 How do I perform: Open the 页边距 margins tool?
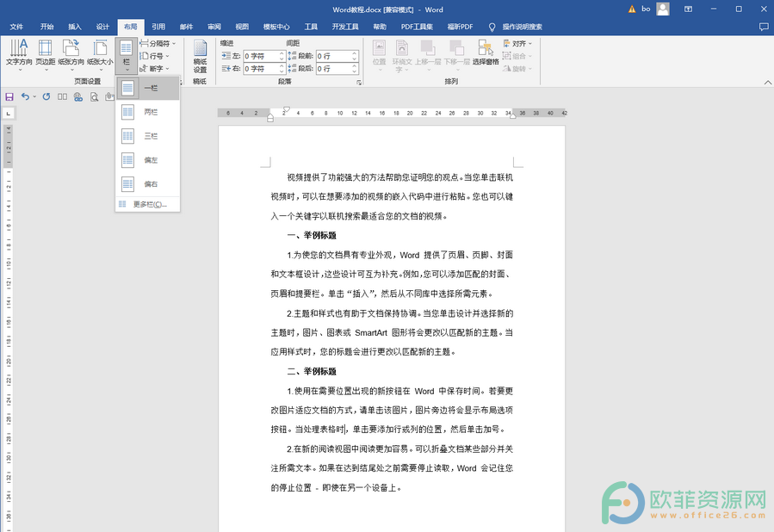point(45,53)
